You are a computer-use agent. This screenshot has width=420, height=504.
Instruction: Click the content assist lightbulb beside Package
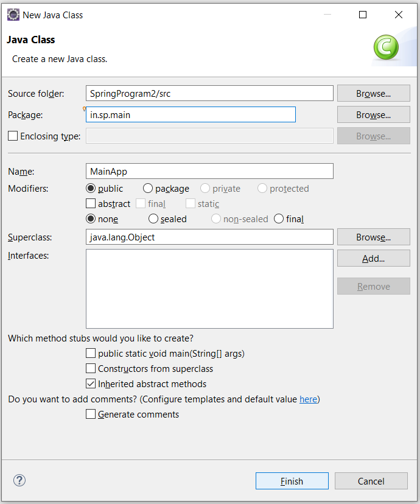click(x=84, y=108)
